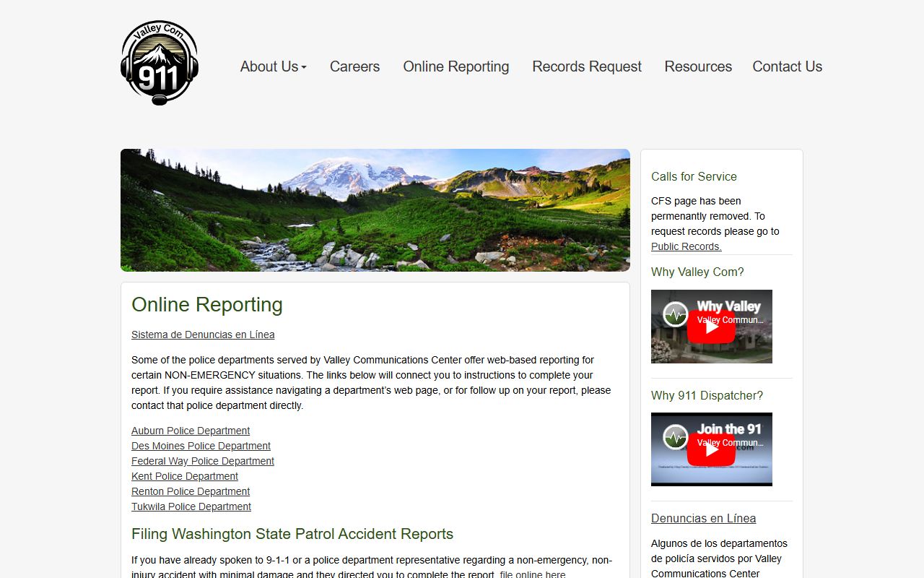Open Sistema de Denuncias en Línea link
Screen dimensions: 924x578
(x=203, y=335)
